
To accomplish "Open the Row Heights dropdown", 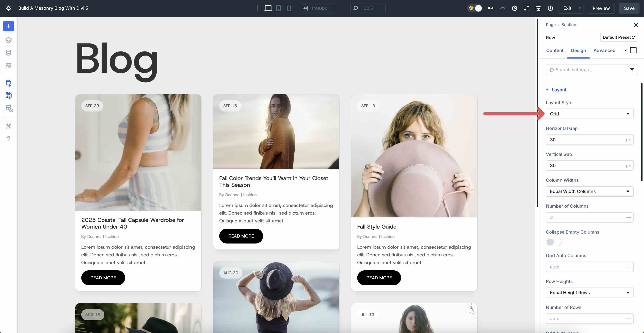I will click(x=589, y=293).
